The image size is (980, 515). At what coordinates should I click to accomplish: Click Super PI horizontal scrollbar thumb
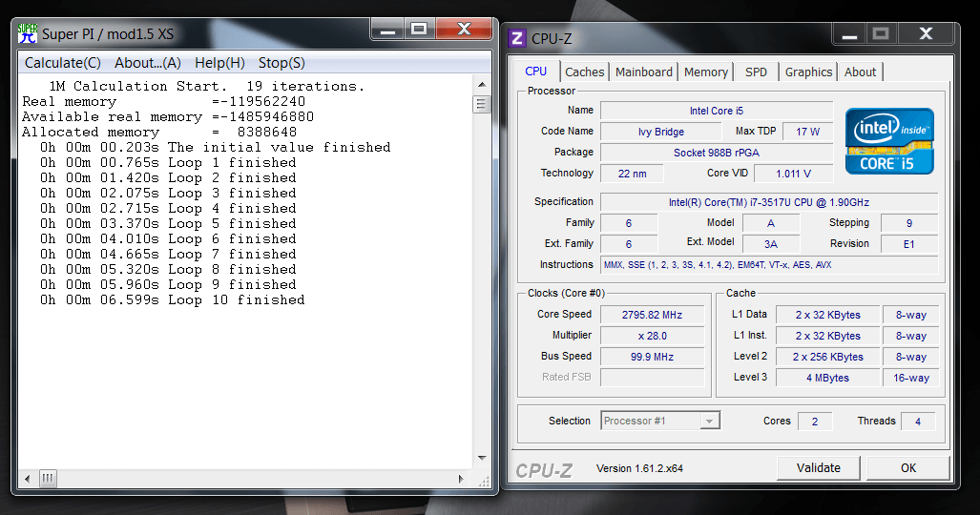(48, 479)
